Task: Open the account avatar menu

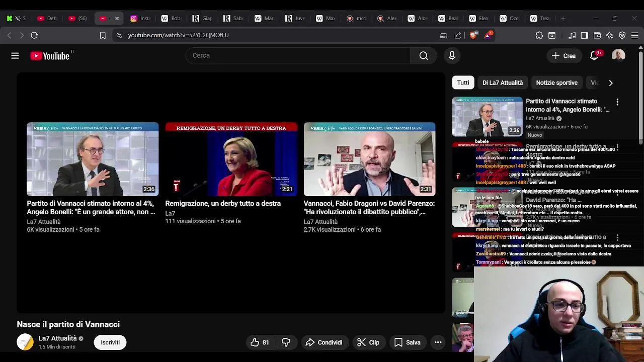Action: coord(618,56)
